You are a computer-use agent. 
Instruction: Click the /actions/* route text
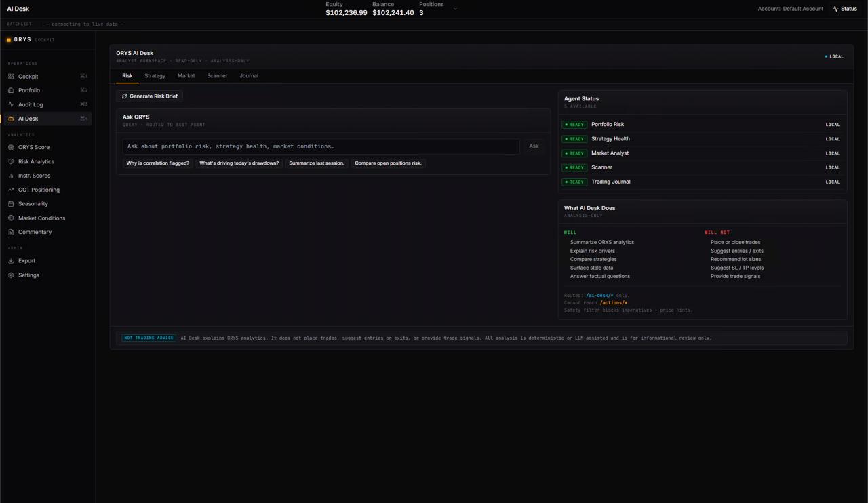coord(614,303)
